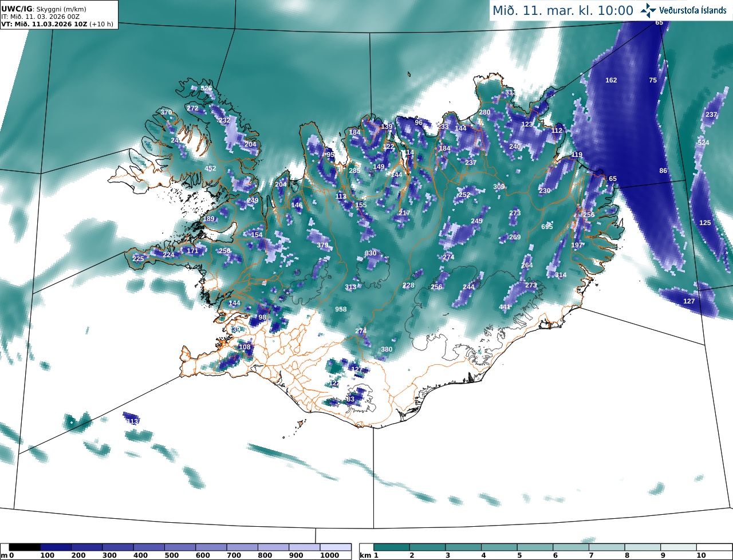The height and width of the screenshot is (560, 733).
Task: Click the 2–3 km legend swatch
Action: tap(428, 547)
